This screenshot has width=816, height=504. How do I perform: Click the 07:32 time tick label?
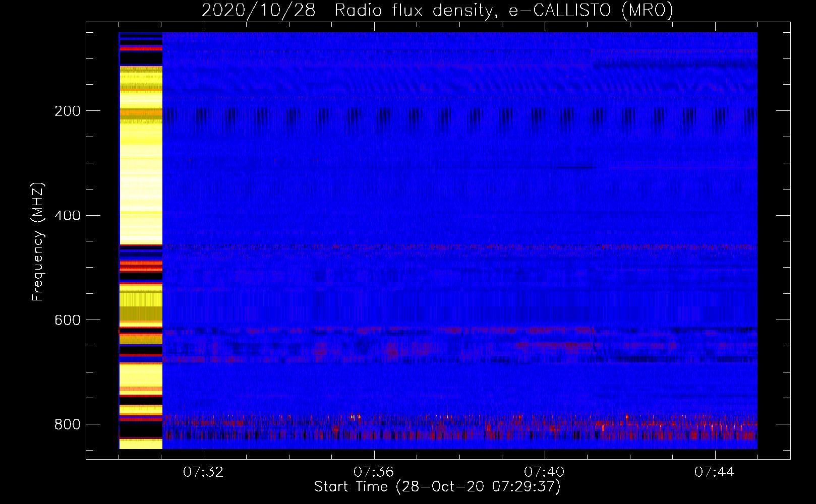(x=203, y=472)
